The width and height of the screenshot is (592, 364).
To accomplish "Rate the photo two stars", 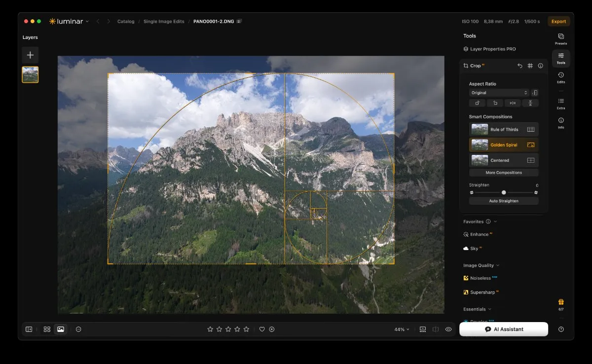I will (x=219, y=329).
